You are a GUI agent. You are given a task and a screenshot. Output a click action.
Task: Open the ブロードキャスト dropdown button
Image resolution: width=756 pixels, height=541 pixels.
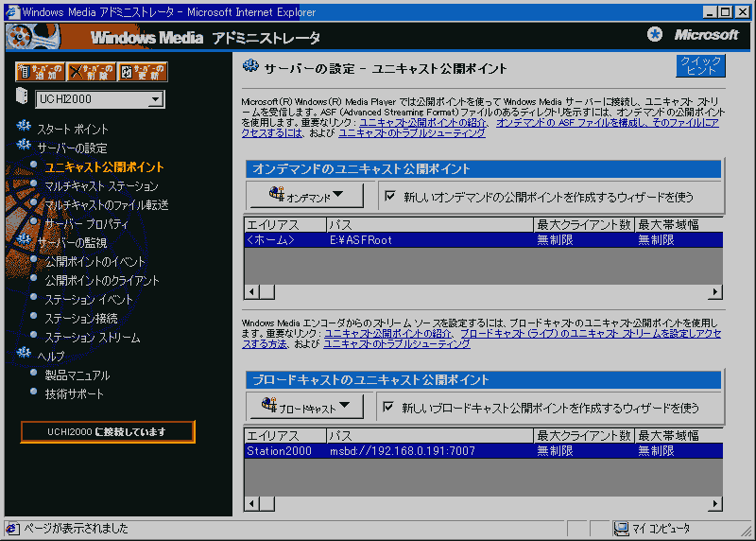305,406
